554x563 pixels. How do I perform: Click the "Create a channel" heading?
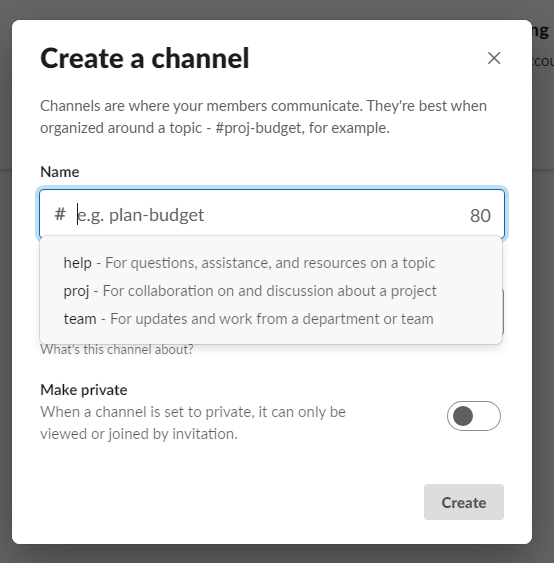pyautogui.click(x=145, y=58)
